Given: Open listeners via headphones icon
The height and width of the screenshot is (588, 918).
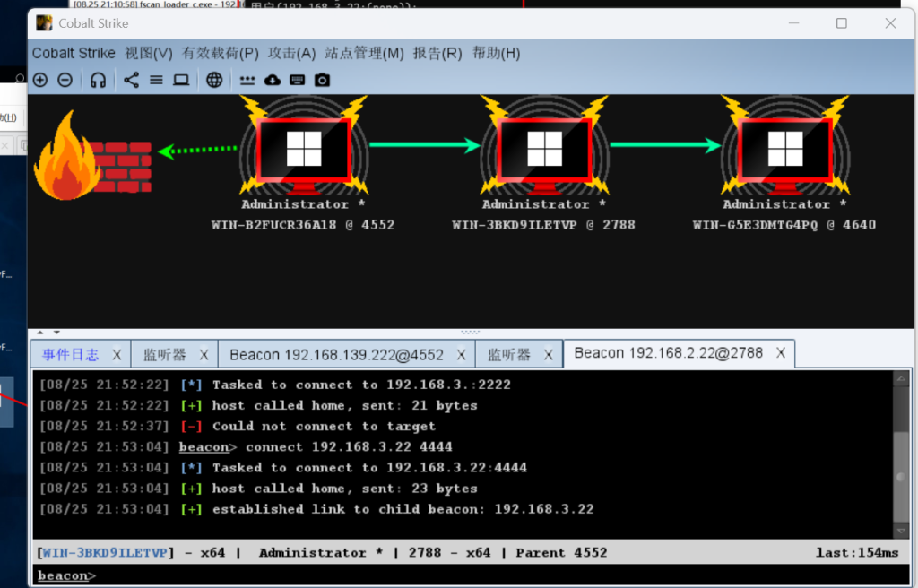Looking at the screenshot, I should coord(98,80).
